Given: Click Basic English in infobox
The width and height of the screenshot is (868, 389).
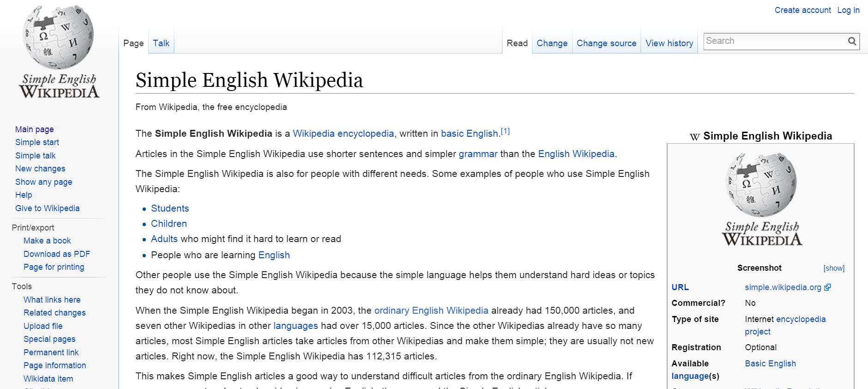Looking at the screenshot, I should pyautogui.click(x=771, y=364).
